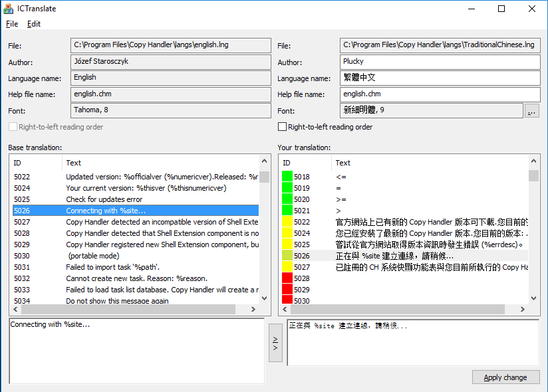This screenshot has width=548, height=392.
Task: Click the green status swatch for ID 5018
Action: 287,176
